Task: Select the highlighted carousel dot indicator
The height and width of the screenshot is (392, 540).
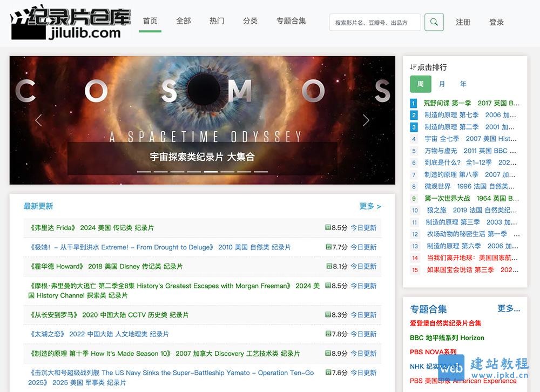Action: click(x=210, y=171)
